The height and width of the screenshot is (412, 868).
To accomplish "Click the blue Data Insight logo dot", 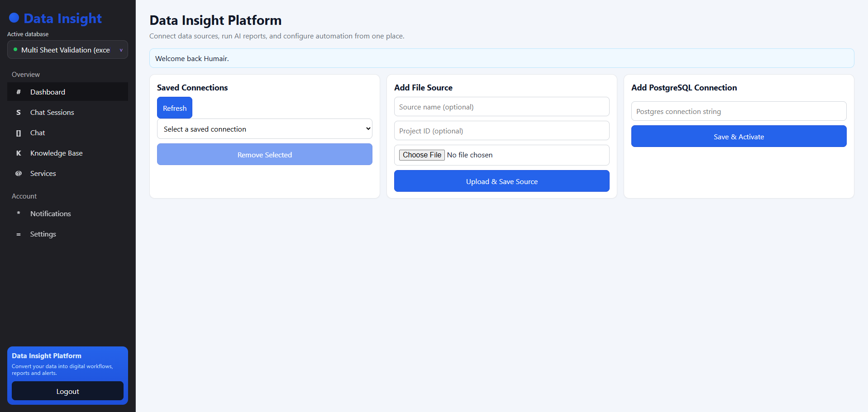I will click(x=14, y=18).
